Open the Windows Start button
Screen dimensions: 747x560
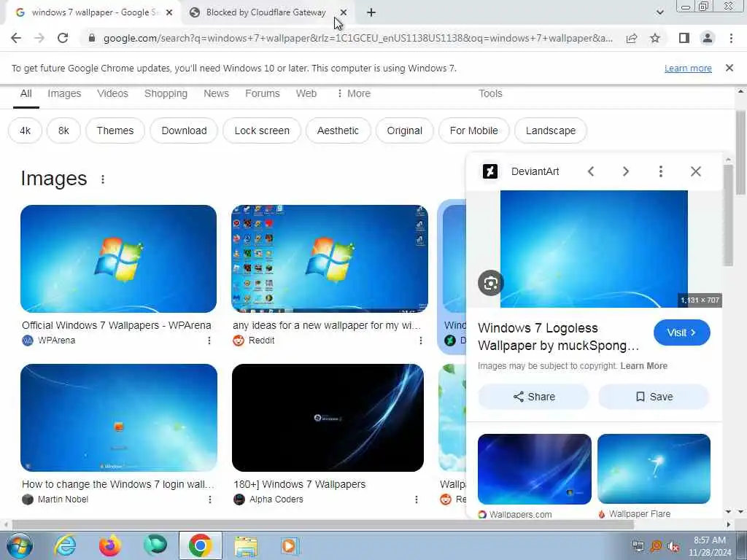coord(20,545)
